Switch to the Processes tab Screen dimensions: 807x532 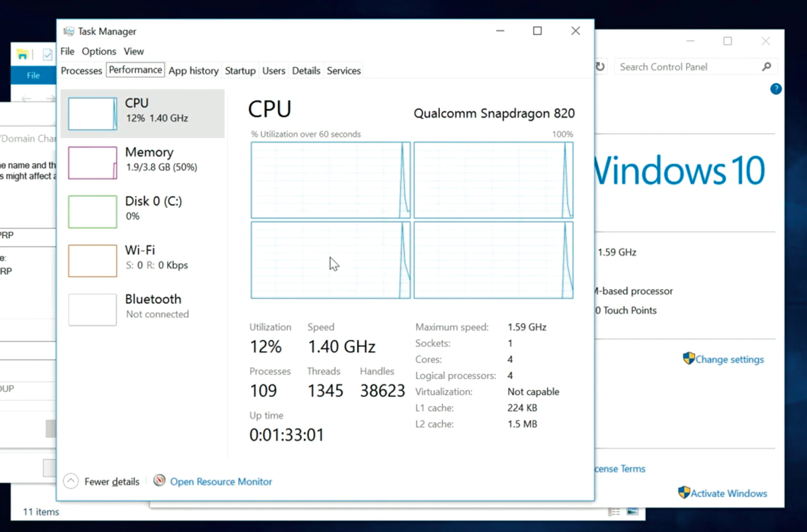[81, 71]
